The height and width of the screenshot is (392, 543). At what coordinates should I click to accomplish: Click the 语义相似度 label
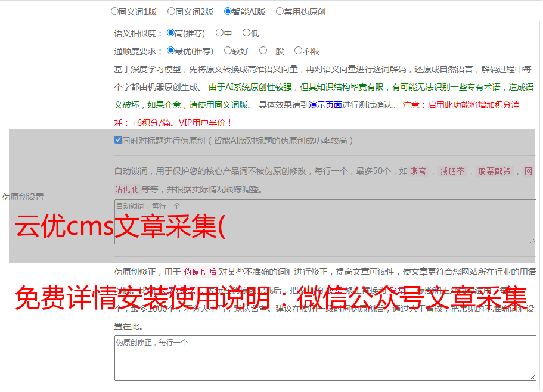pyautogui.click(x=138, y=33)
